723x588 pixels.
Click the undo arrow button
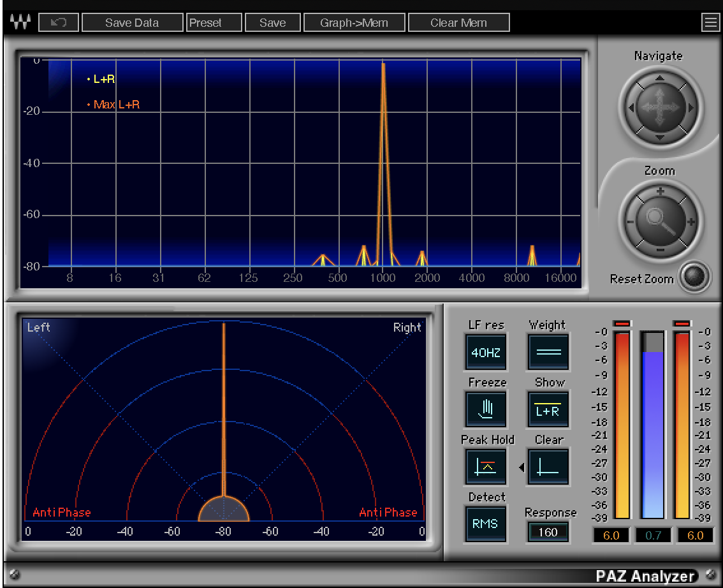[59, 22]
